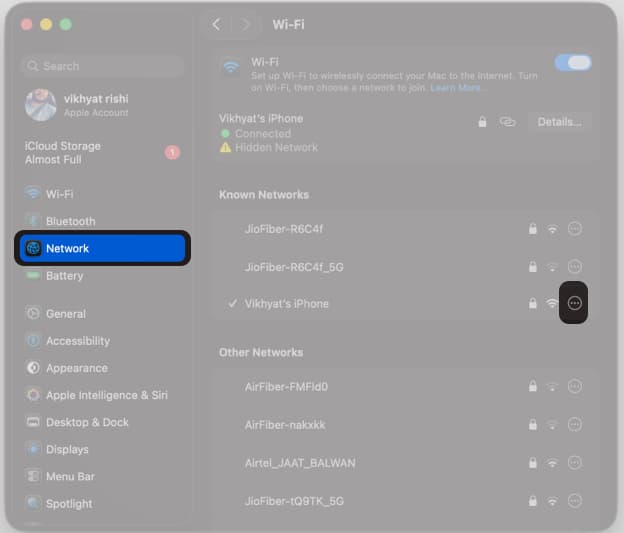Join the JioFiber-tQ9TK_5G network
Screen dimensions: 624x533
point(403,501)
